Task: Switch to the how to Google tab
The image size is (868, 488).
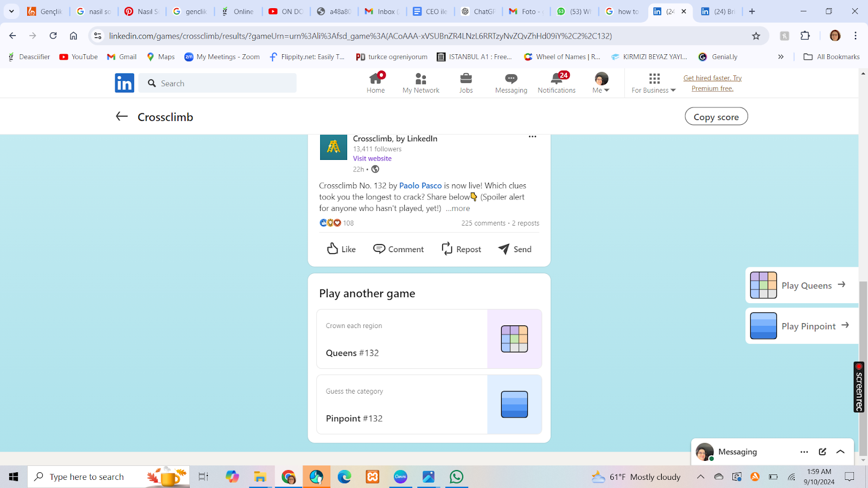Action: 623,11
